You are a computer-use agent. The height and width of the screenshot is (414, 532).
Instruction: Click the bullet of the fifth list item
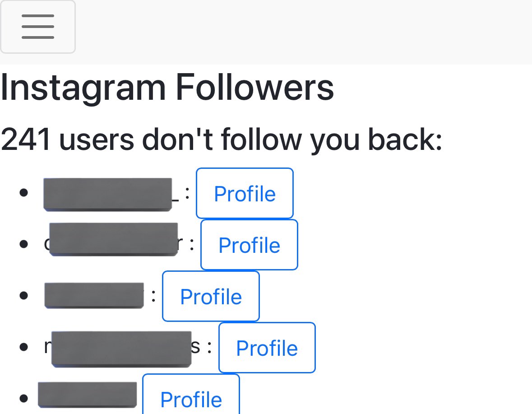click(x=24, y=399)
